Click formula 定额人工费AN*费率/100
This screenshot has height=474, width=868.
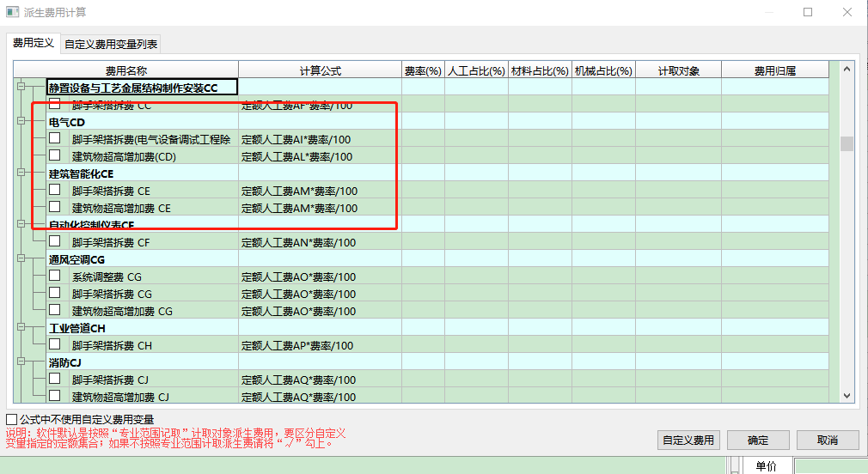click(x=298, y=242)
